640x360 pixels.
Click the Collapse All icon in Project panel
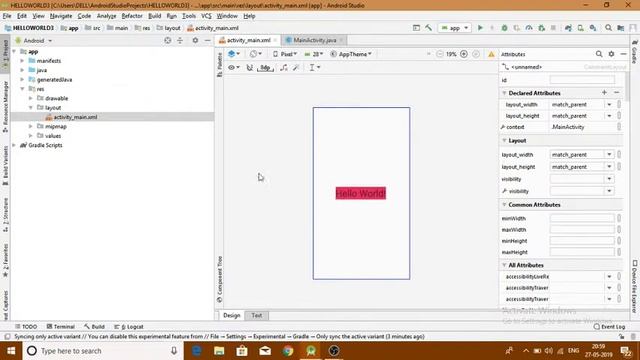(180, 40)
